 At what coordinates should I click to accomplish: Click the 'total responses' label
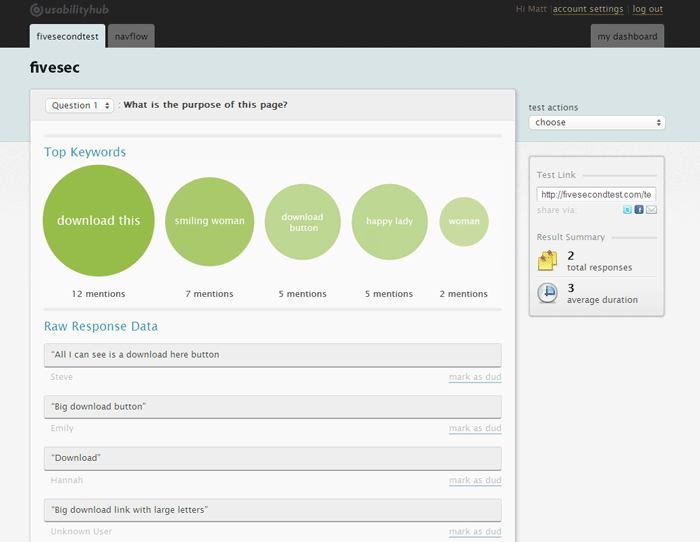pyautogui.click(x=600, y=267)
